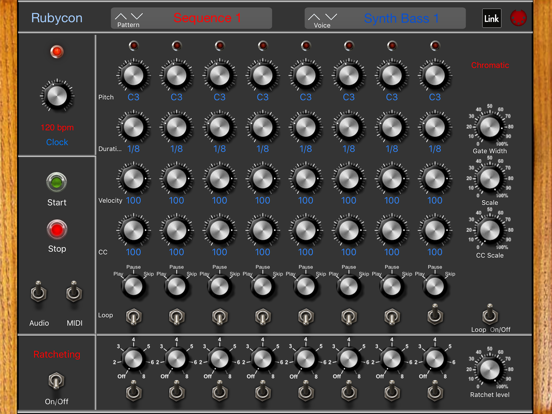Open the Ableton Link button
The height and width of the screenshot is (414, 552).
click(x=491, y=18)
